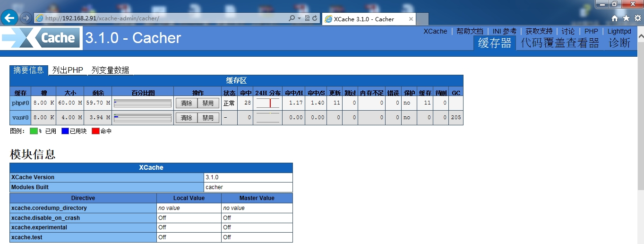Image resolution: width=644 pixels, height=244 pixels.
Task: Click the xcache.experimental directive
Action: (x=39, y=227)
